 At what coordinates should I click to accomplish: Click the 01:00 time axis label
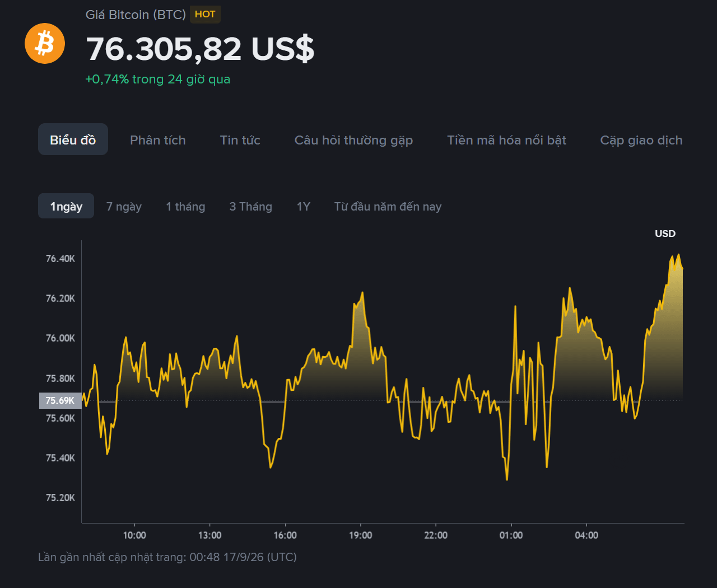click(511, 535)
